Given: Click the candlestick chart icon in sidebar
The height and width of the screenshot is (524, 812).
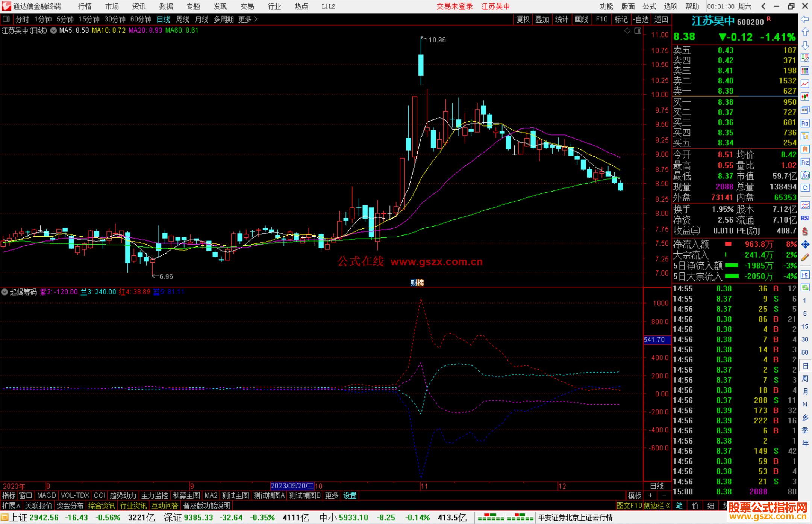Looking at the screenshot, I should [805, 97].
